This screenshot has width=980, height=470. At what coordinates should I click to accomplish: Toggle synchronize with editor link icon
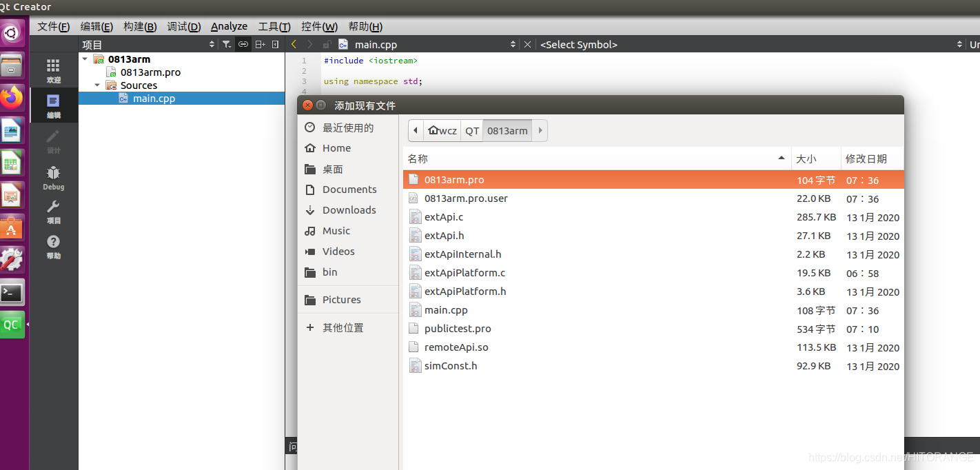[243, 44]
